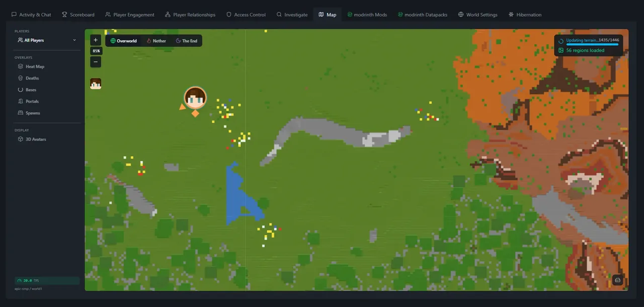This screenshot has width=644, height=307.
Task: Click the TPS gauge indicator
Action: 18,280
